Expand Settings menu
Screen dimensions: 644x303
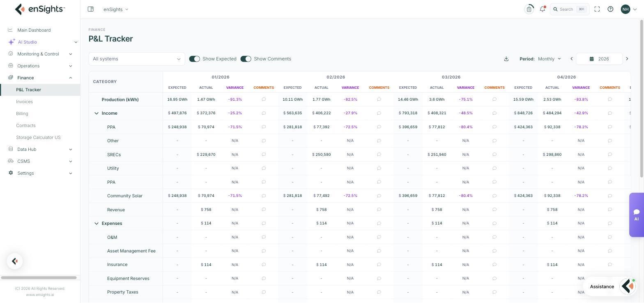point(40,173)
